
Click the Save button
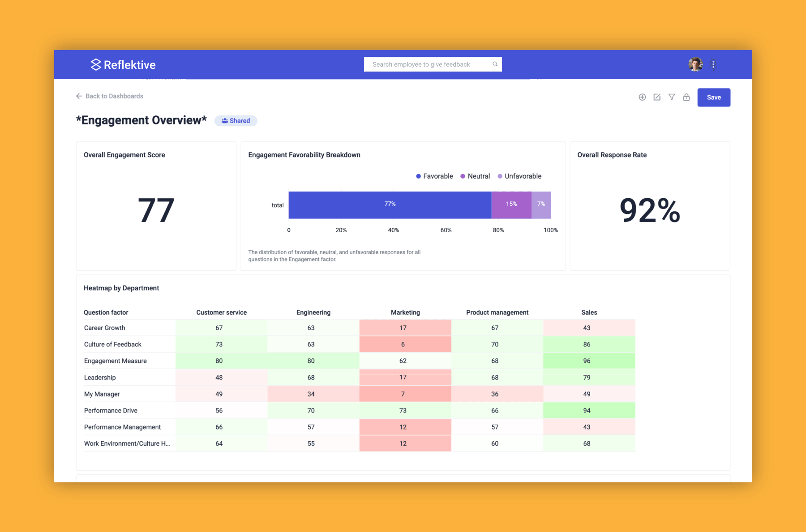click(714, 97)
